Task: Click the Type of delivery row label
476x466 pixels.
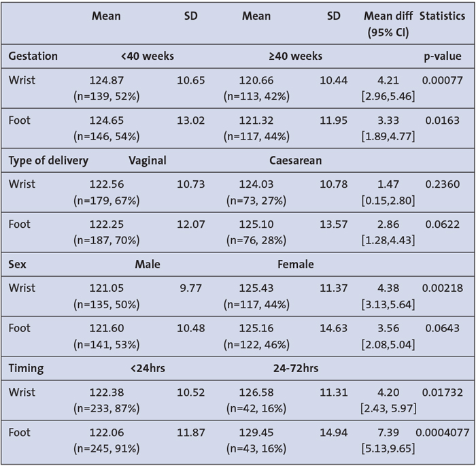Action: coord(48,161)
